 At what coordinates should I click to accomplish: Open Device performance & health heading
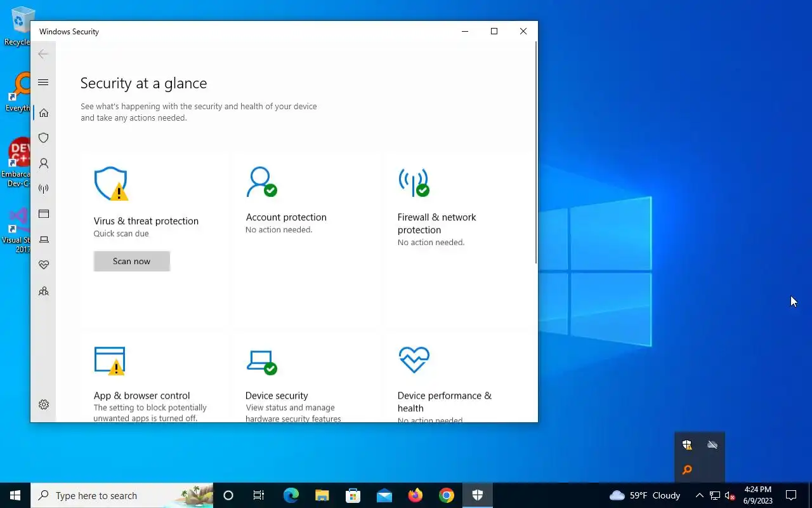pyautogui.click(x=445, y=402)
